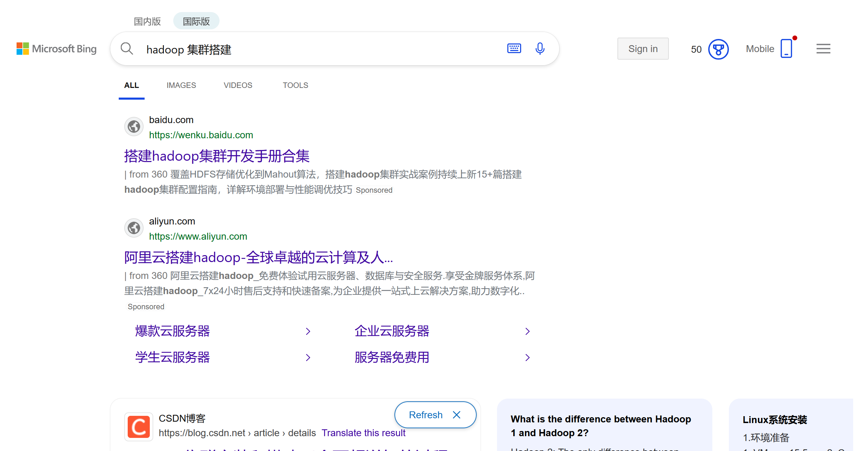
Task: Open 阿里云搭建hadoop result title
Action: (x=259, y=258)
